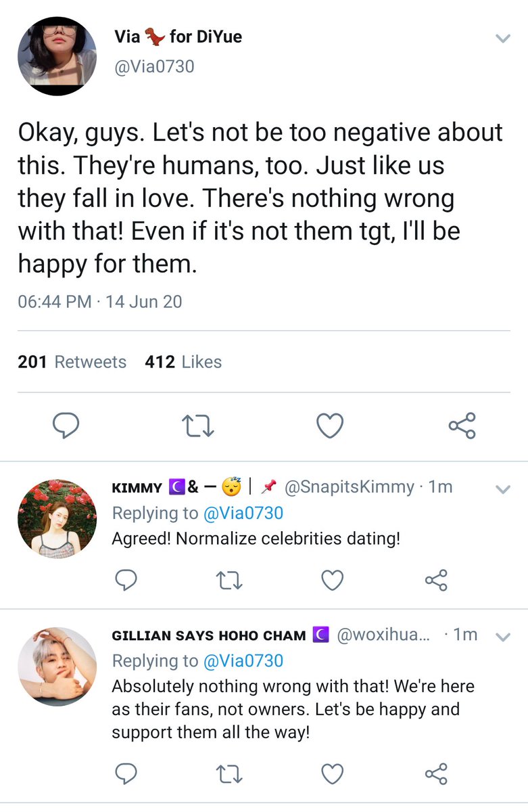
Task: Retweet Gillian's reply
Action: coord(229,773)
